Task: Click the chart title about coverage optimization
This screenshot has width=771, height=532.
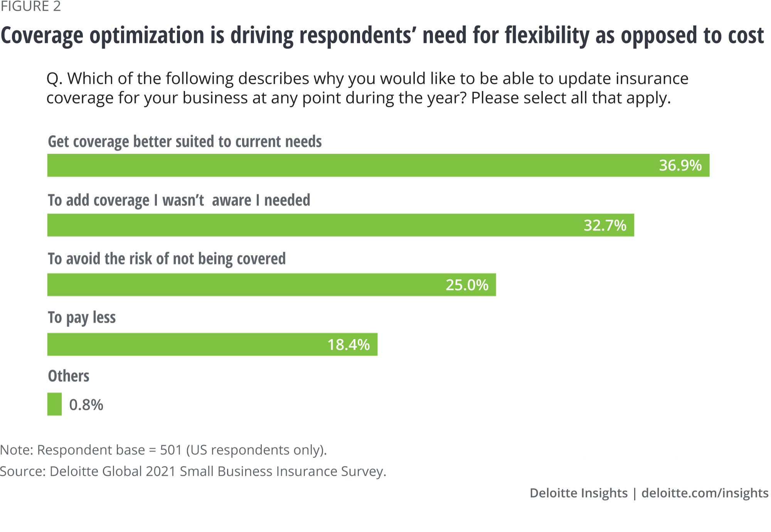Action: pos(382,35)
